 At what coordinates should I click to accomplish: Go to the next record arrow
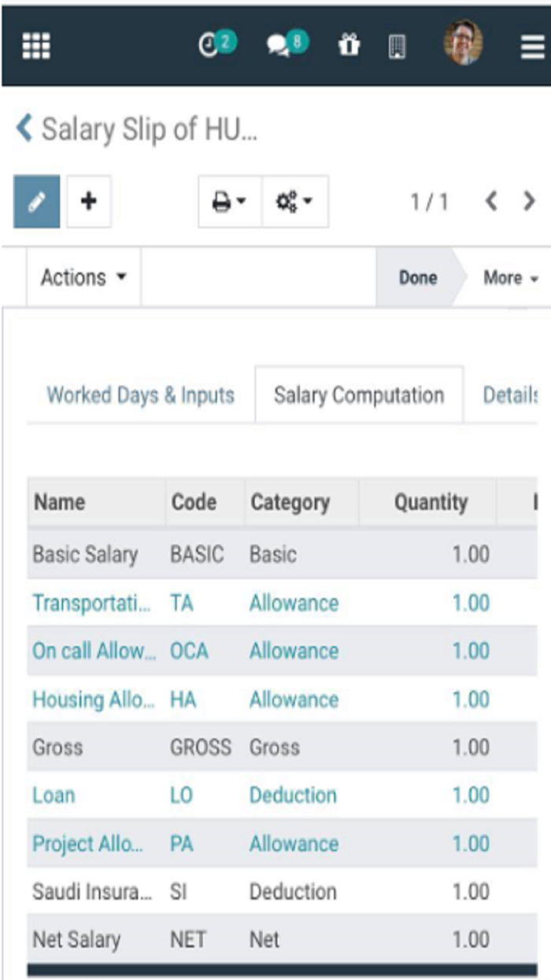tap(529, 202)
